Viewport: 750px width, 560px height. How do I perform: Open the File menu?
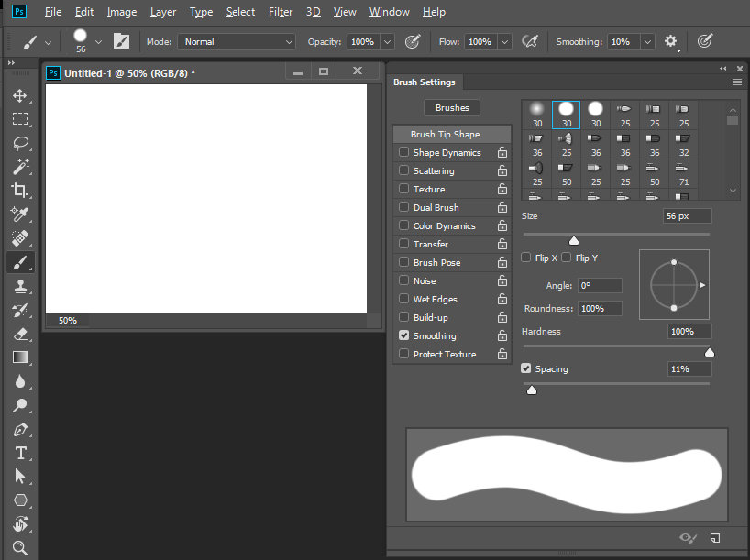53,12
